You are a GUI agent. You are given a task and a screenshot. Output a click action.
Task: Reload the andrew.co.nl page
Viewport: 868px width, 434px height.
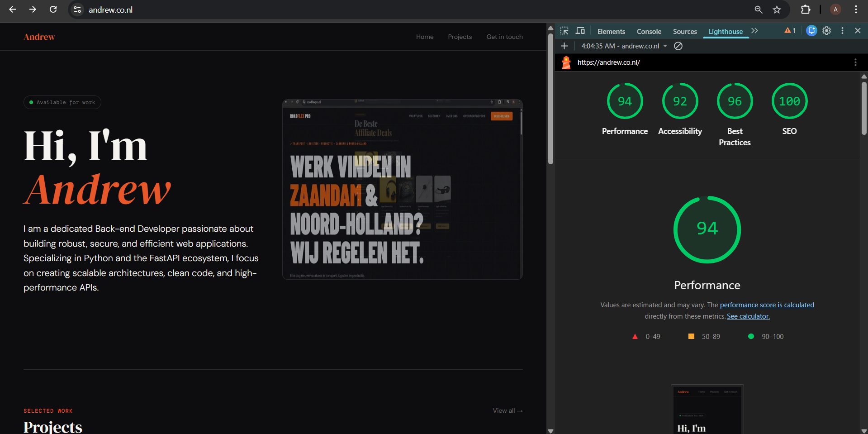[x=53, y=10]
